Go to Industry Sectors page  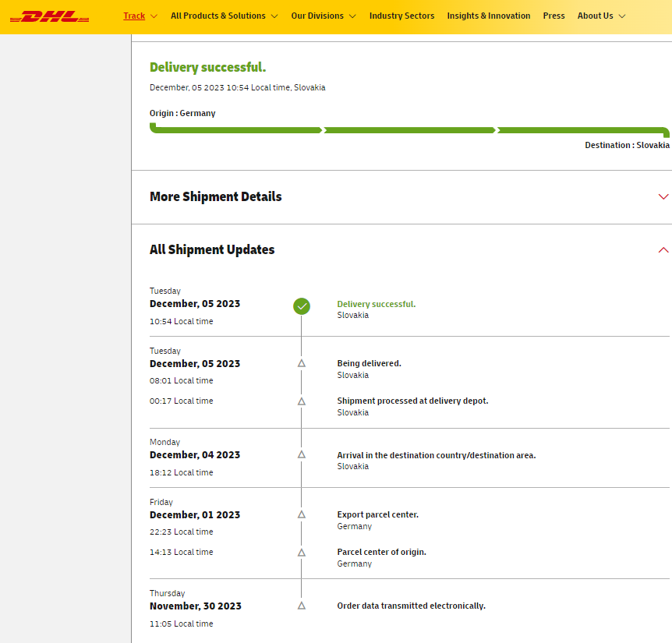coord(401,16)
